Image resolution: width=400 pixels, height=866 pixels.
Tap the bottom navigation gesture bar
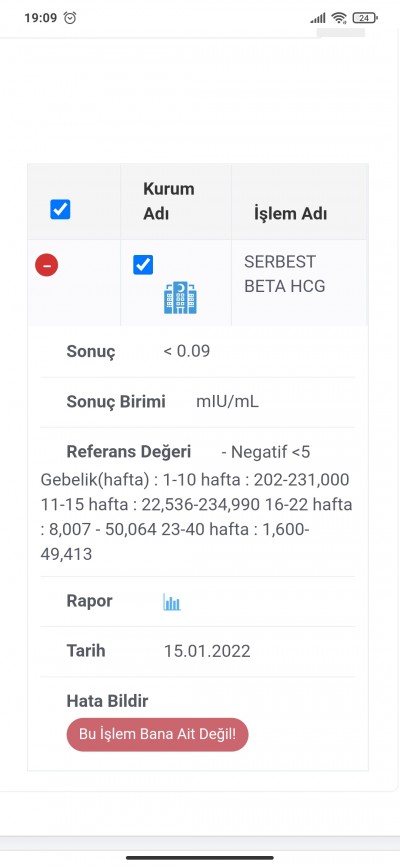200,858
